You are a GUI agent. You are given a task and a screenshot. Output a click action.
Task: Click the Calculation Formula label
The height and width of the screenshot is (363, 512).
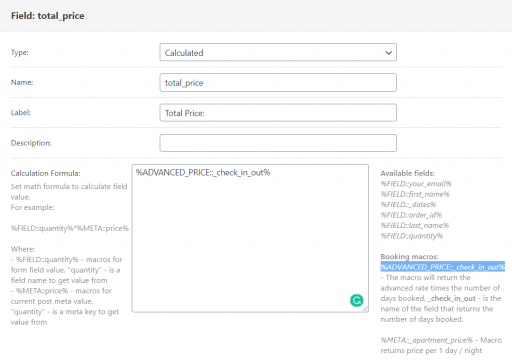pos(45,173)
